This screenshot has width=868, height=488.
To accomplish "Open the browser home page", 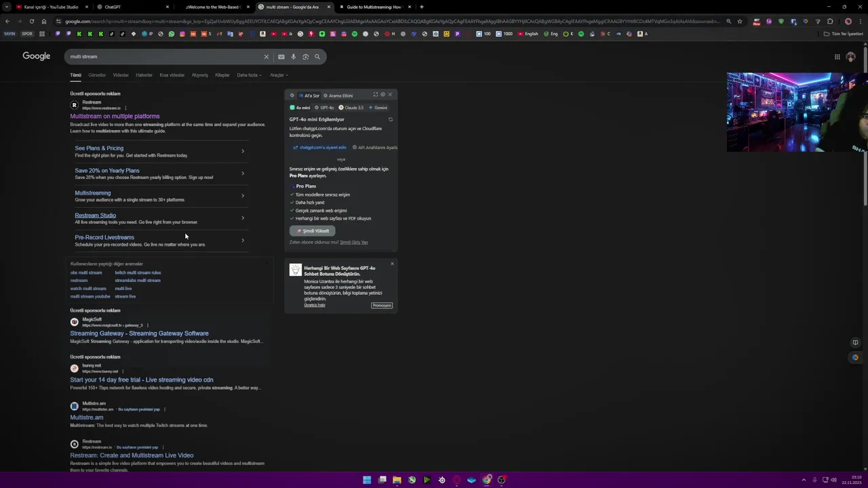I will pyautogui.click(x=44, y=21).
